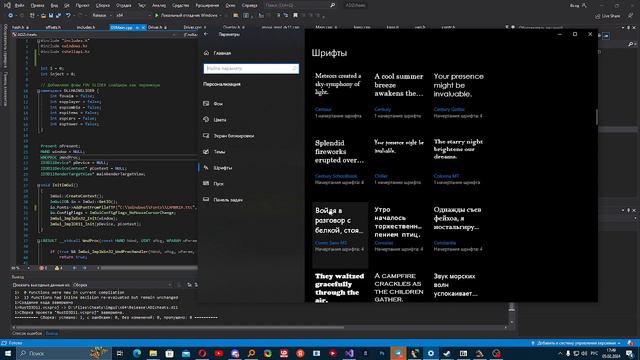The height and width of the screenshot is (360, 640).
Task: Click the Open File folder icon in toolbar
Action: coord(43,16)
